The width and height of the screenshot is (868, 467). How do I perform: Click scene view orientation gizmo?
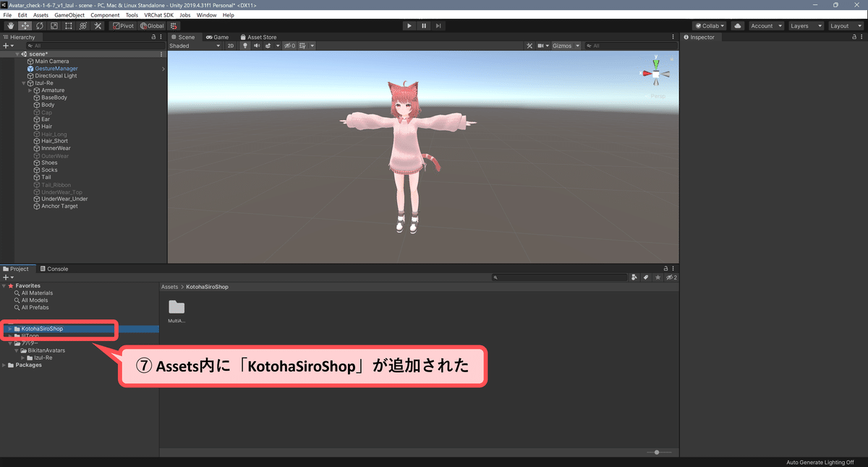click(x=655, y=73)
